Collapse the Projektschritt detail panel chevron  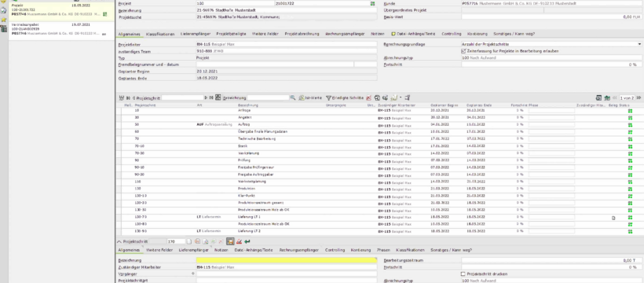tap(119, 242)
